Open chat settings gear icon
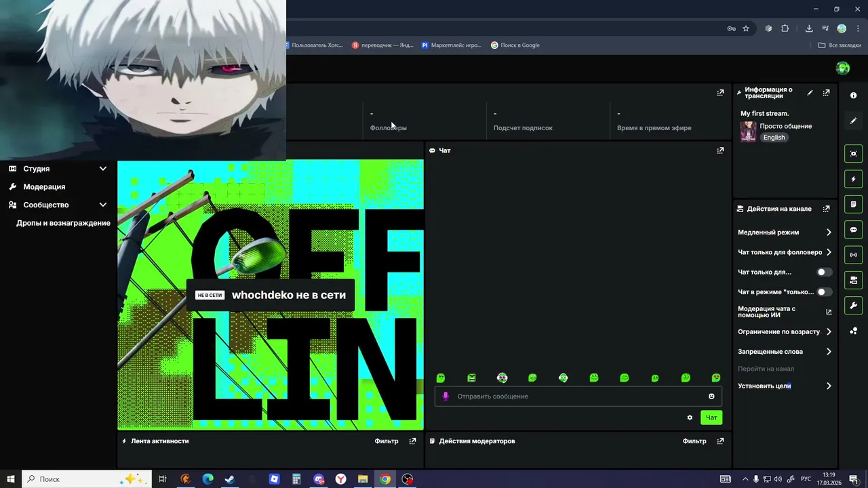 (690, 418)
